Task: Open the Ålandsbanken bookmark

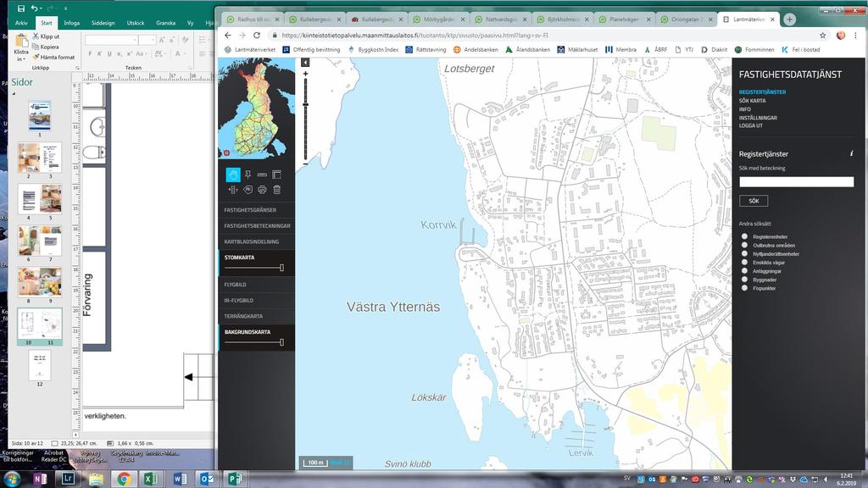Action: click(527, 49)
